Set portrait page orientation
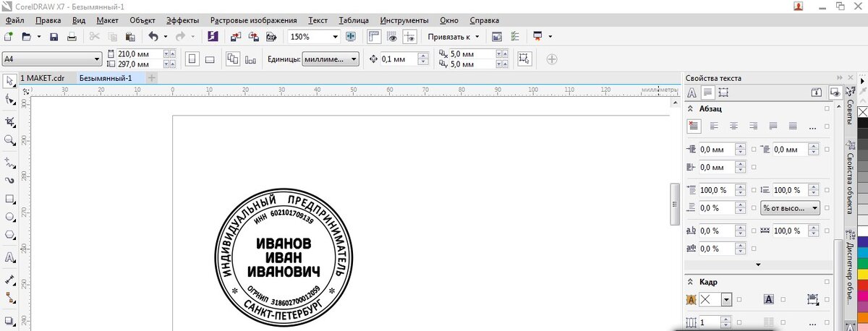This screenshot has width=868, height=331. (192, 59)
